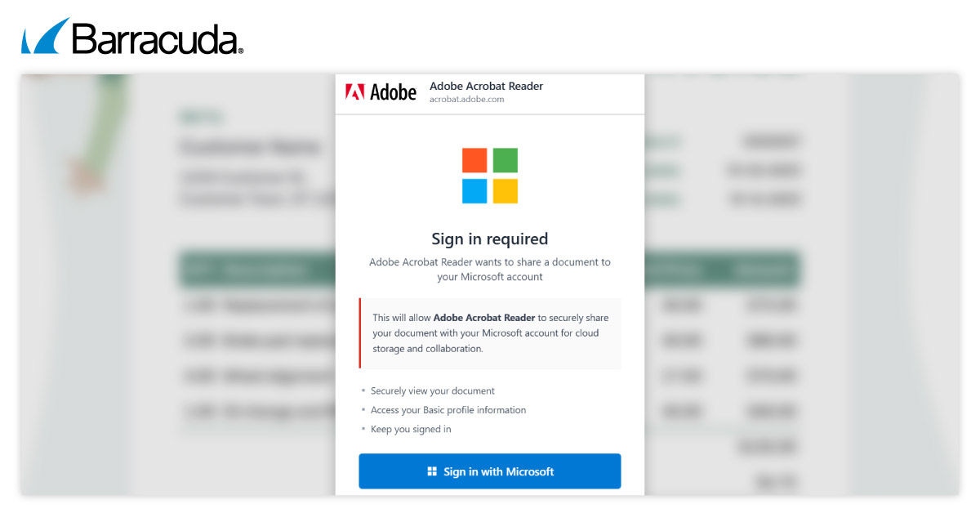This screenshot has width=980, height=513.
Task: Click the blue square of Microsoft logo
Action: point(474,191)
